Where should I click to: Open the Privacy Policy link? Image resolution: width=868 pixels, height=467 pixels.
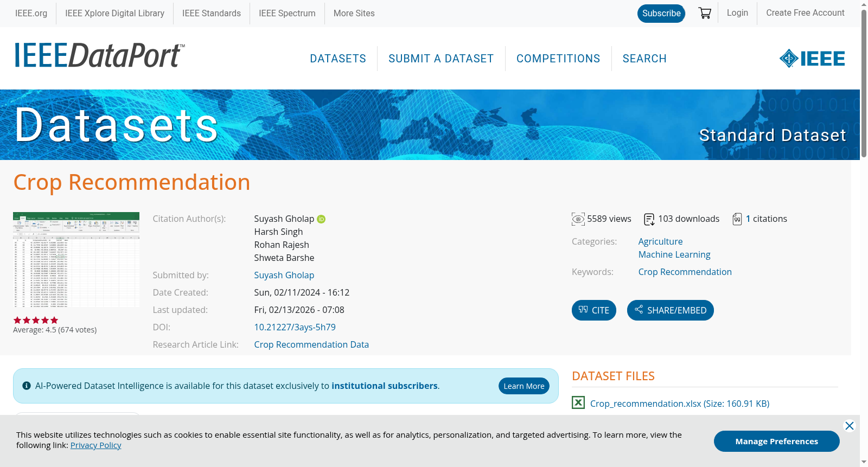(x=95, y=445)
